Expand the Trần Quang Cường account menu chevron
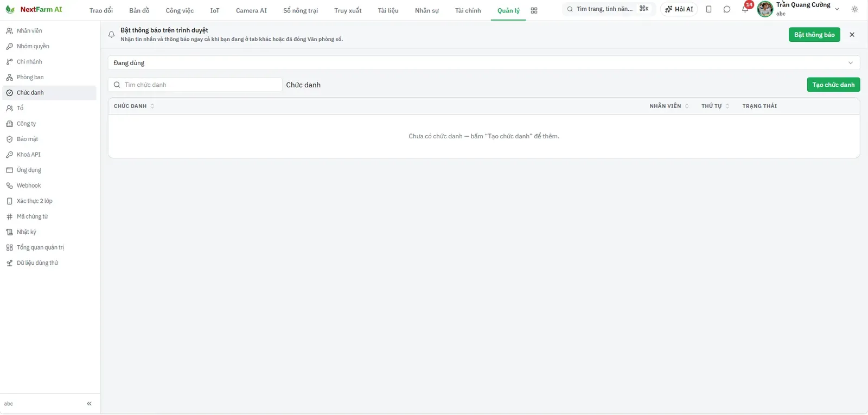The height and width of the screenshot is (415, 868). click(837, 9)
